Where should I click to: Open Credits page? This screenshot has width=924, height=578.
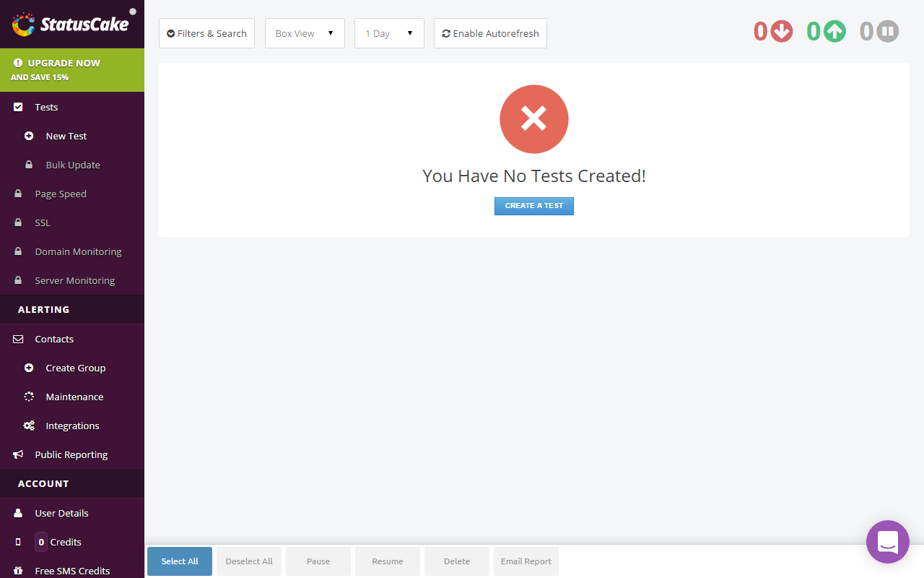point(72,542)
